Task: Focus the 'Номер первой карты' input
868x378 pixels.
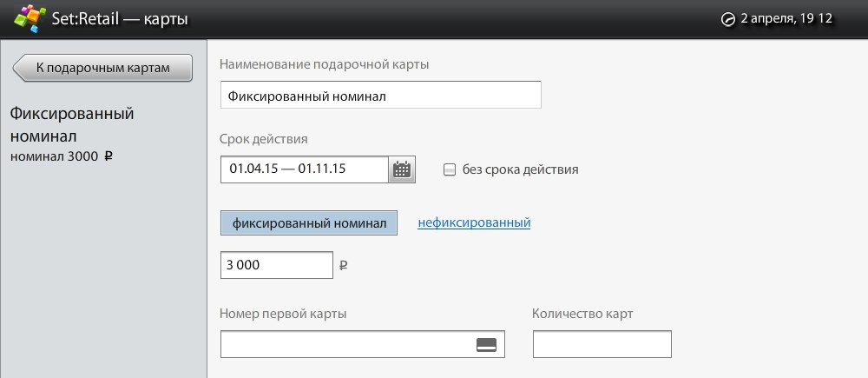Action: coord(363,344)
